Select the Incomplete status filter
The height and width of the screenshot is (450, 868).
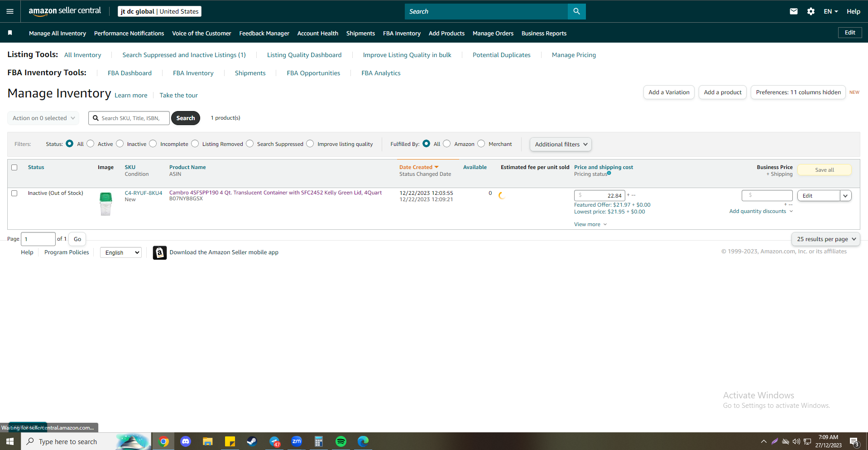(x=153, y=144)
